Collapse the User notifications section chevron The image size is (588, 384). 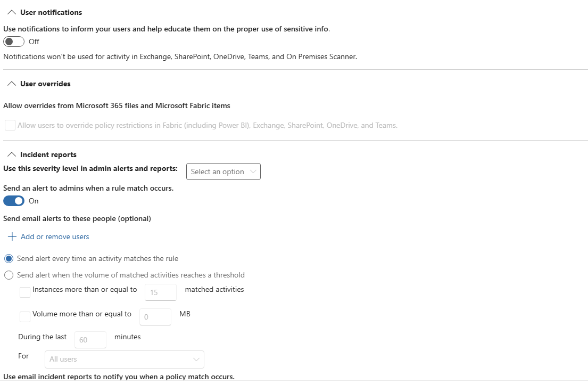(12, 12)
